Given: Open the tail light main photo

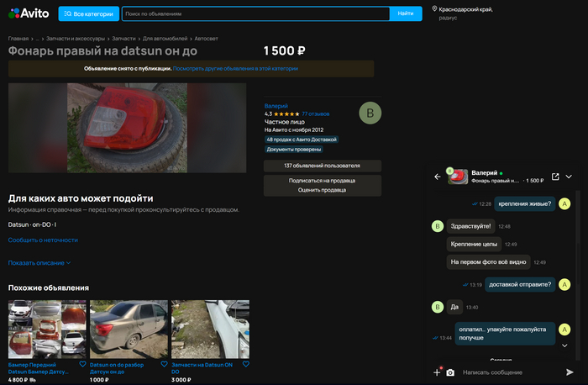Looking at the screenshot, I should (x=127, y=128).
